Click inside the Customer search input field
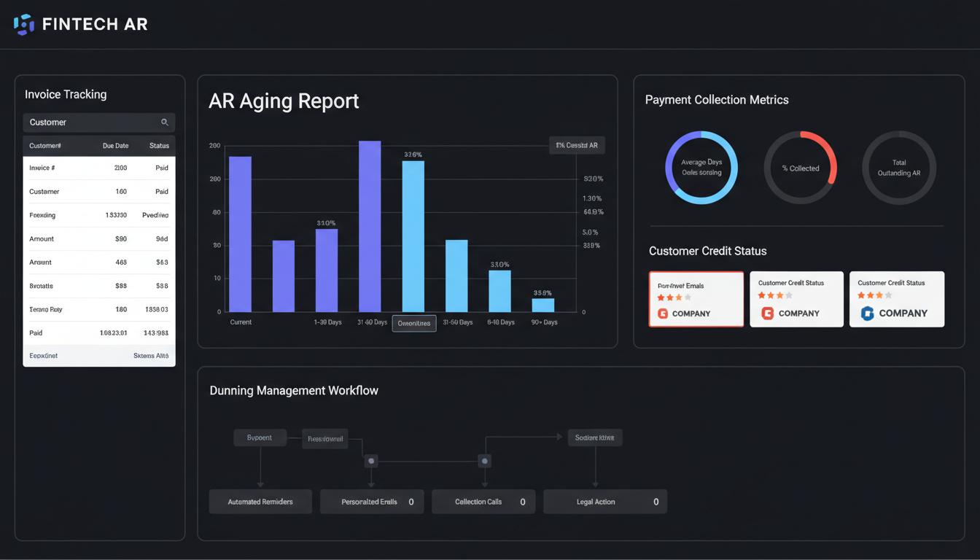Image resolution: width=980 pixels, height=560 pixels. (x=87, y=122)
